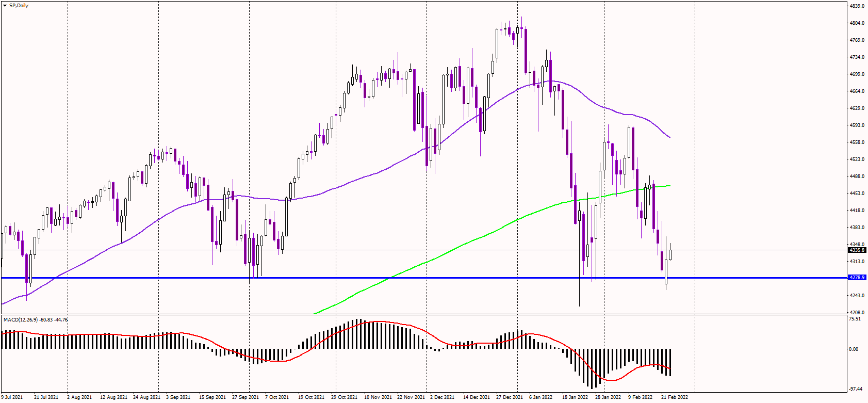Click the 4488.0 price scale label

click(x=857, y=176)
